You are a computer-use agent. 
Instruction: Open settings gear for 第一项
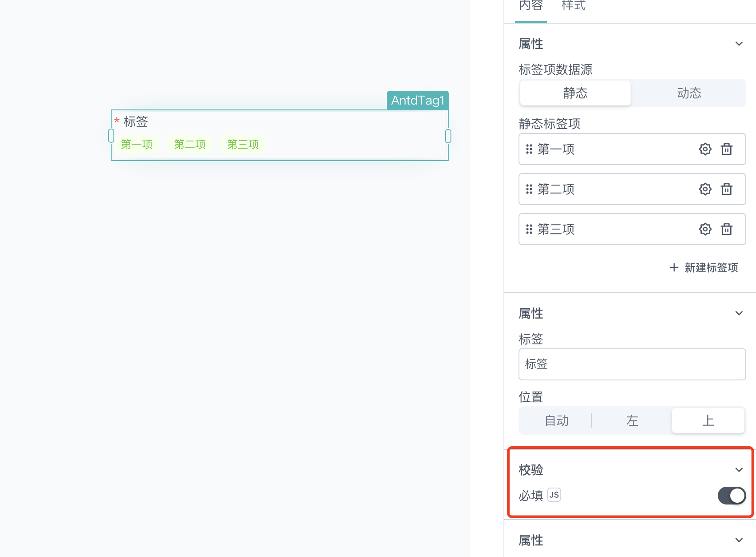point(705,149)
